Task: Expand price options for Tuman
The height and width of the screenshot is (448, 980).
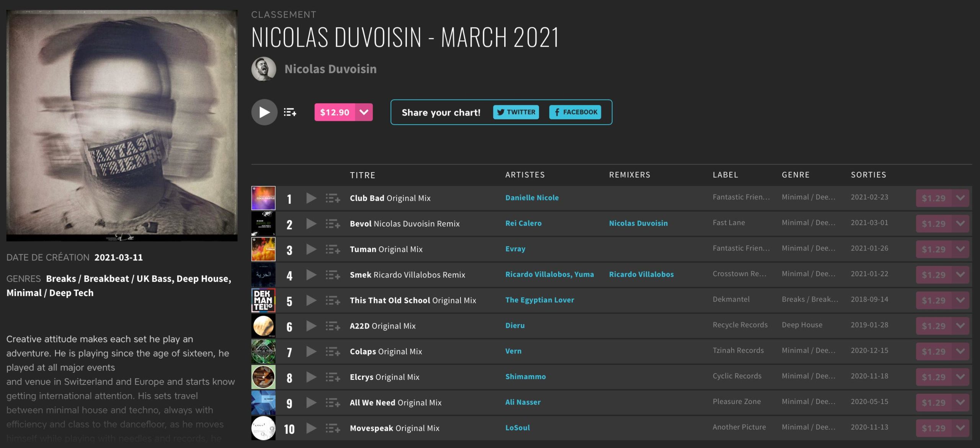Action: (960, 249)
